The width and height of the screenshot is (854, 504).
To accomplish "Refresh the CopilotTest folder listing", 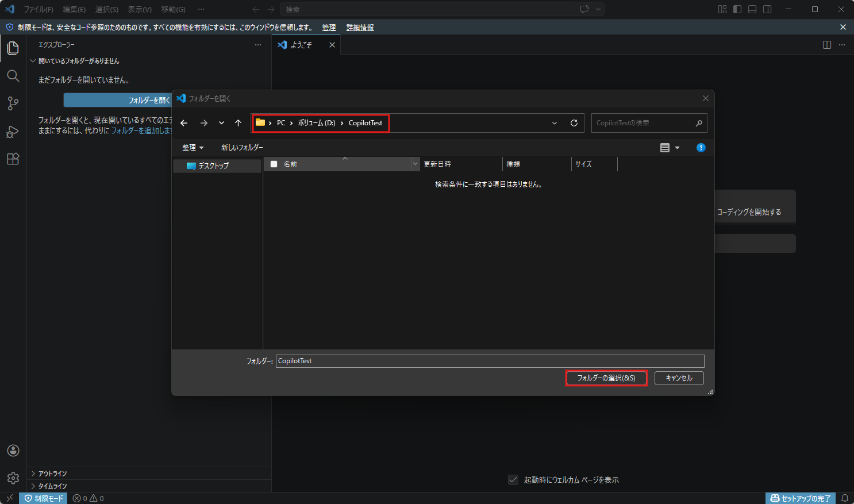I will tap(574, 123).
